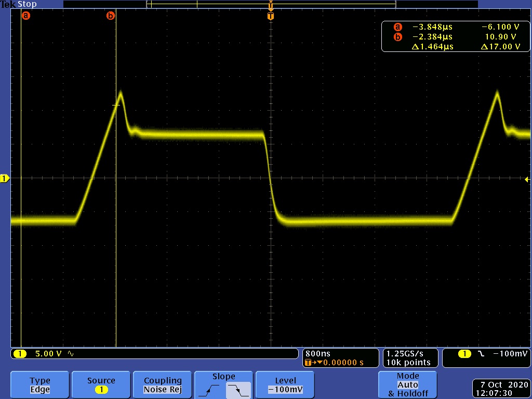Click orange a badge in cursor readout
The image size is (532, 399).
(x=397, y=27)
